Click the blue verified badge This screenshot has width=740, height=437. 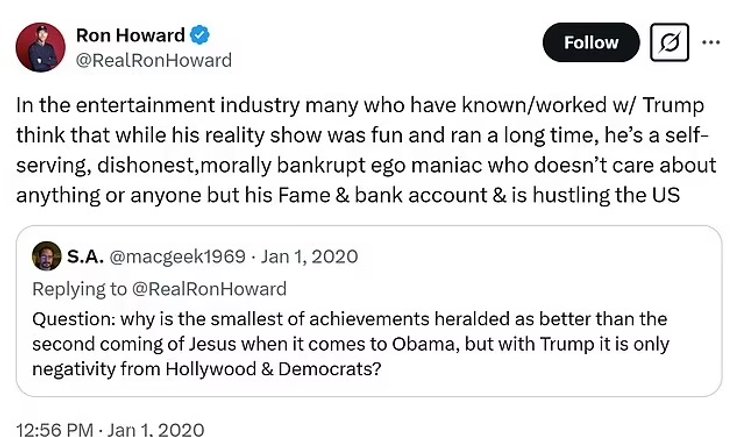tap(200, 35)
